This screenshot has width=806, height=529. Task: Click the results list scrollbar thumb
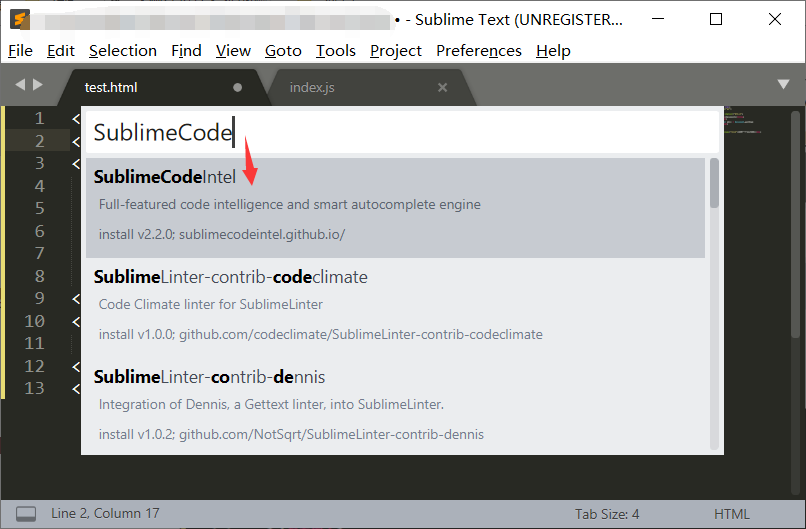[x=714, y=183]
